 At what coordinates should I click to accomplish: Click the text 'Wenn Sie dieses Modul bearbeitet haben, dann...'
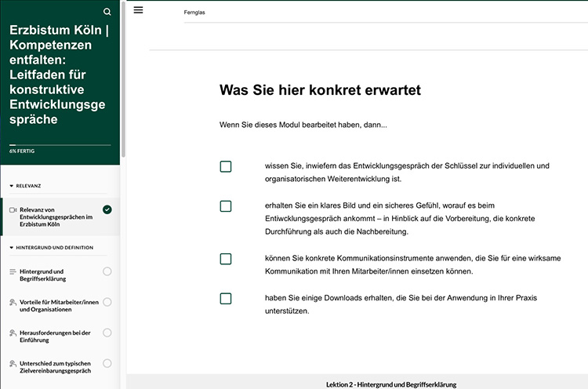coord(303,125)
